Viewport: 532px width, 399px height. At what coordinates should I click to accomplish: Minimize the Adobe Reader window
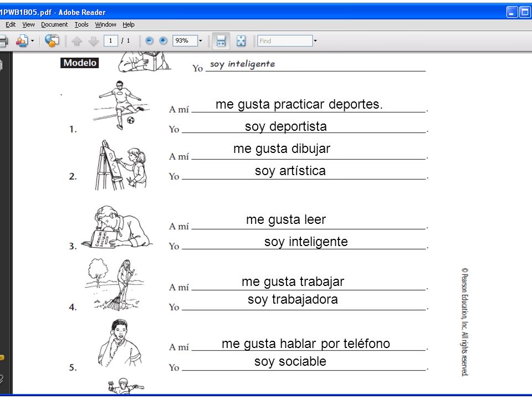[511, 12]
